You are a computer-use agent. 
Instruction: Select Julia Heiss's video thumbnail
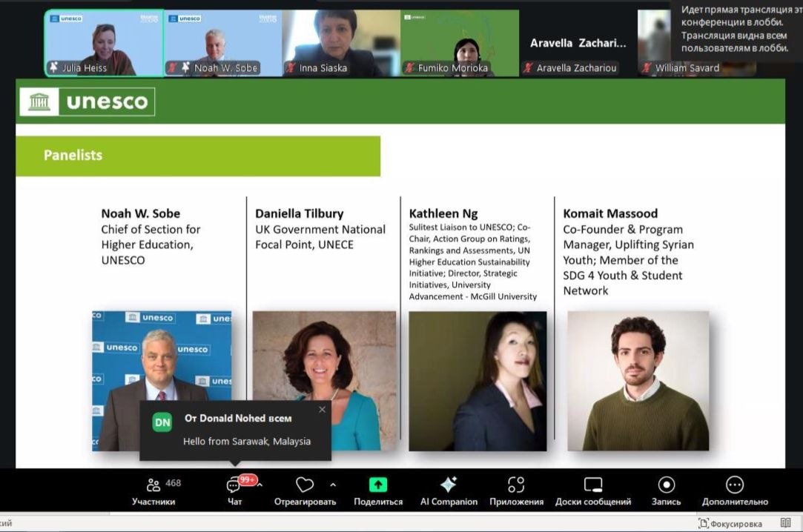[104, 43]
